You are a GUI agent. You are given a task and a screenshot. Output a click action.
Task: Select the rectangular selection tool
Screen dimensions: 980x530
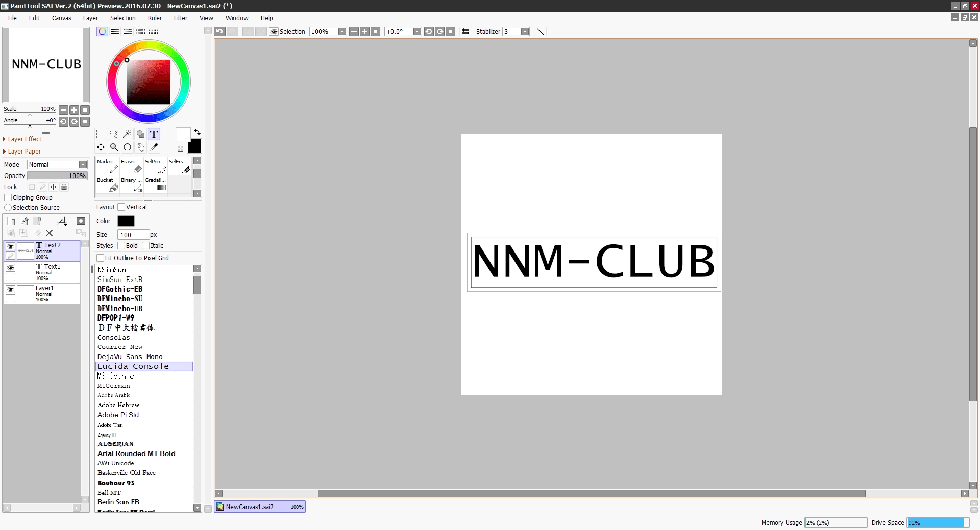pos(101,134)
